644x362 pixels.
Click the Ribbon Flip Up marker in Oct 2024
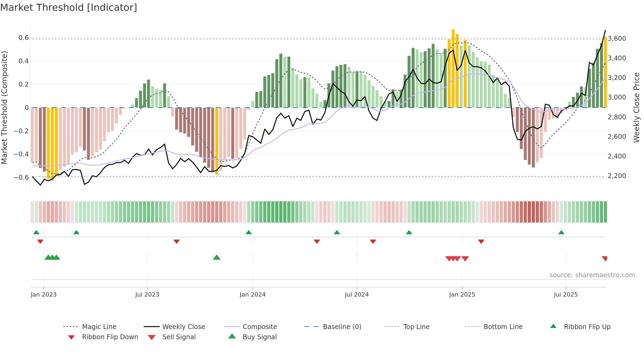tap(409, 232)
